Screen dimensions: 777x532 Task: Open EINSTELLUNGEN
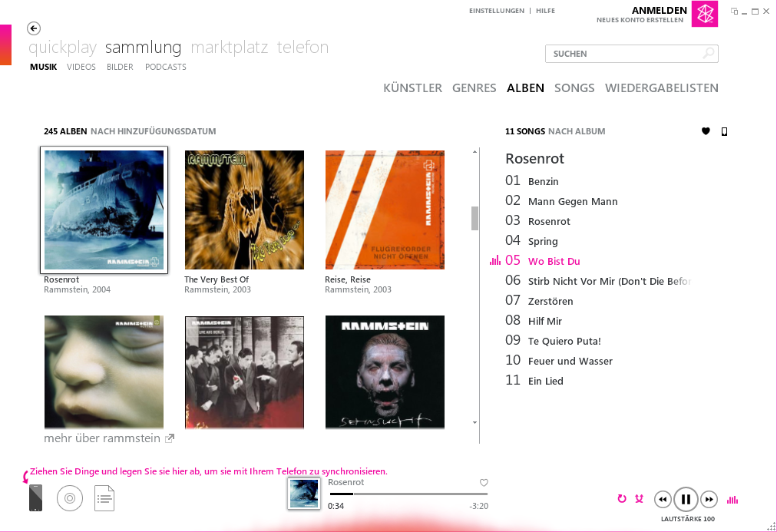[x=497, y=11]
